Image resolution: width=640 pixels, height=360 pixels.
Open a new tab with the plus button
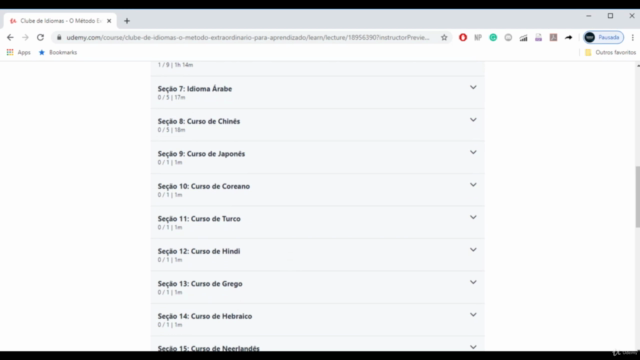127,21
